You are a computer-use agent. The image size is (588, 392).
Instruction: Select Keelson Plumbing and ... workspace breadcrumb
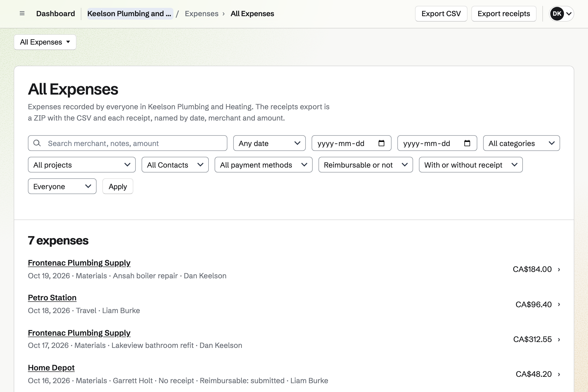(x=130, y=13)
